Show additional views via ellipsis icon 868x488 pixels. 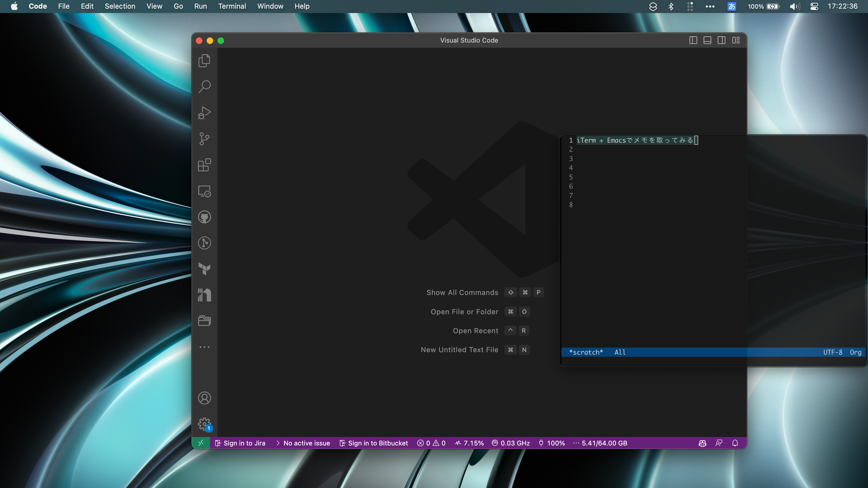(204, 347)
